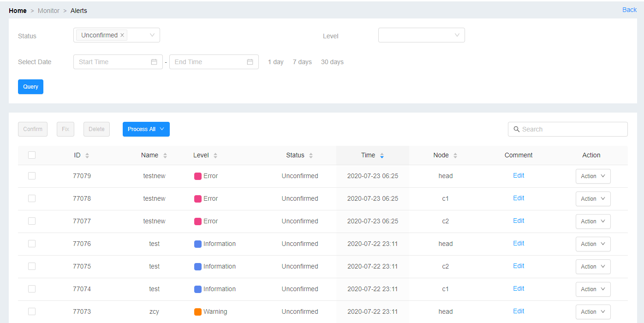The height and width of the screenshot is (323, 644).
Task: Open the Start Time calendar picker
Action: coord(154,62)
